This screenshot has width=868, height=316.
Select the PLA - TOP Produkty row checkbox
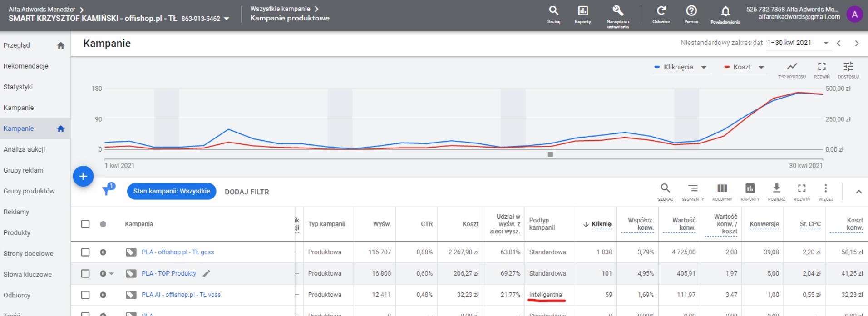(x=85, y=273)
